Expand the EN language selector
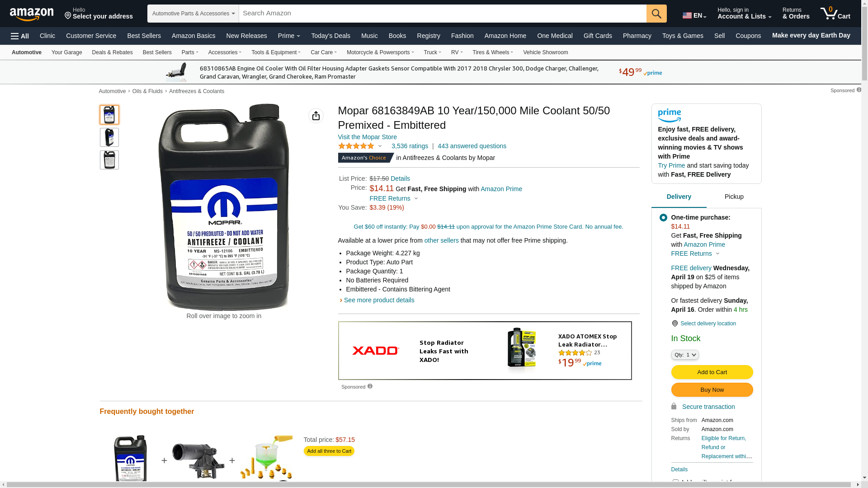 694,15
